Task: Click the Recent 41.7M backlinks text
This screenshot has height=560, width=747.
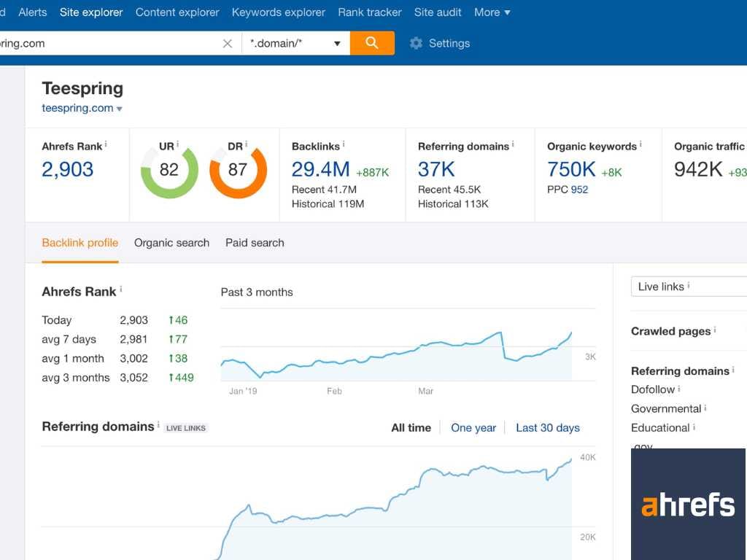Action: pyautogui.click(x=324, y=190)
